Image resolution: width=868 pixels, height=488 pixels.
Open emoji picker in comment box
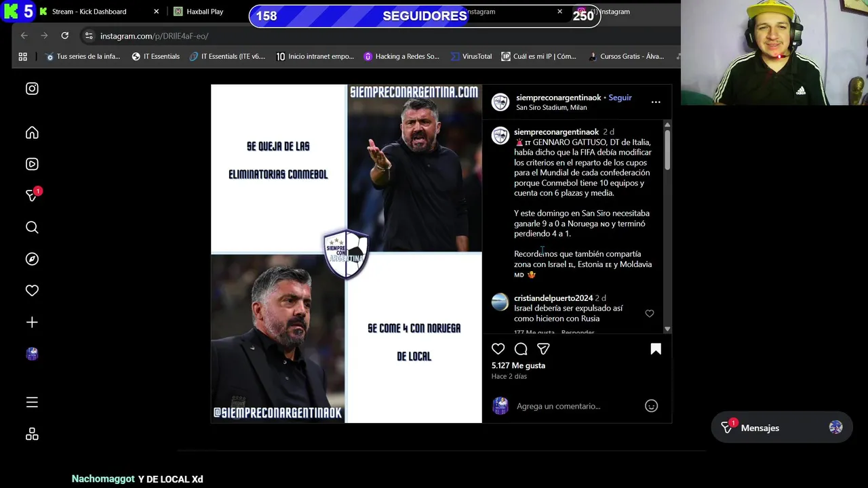pyautogui.click(x=651, y=406)
